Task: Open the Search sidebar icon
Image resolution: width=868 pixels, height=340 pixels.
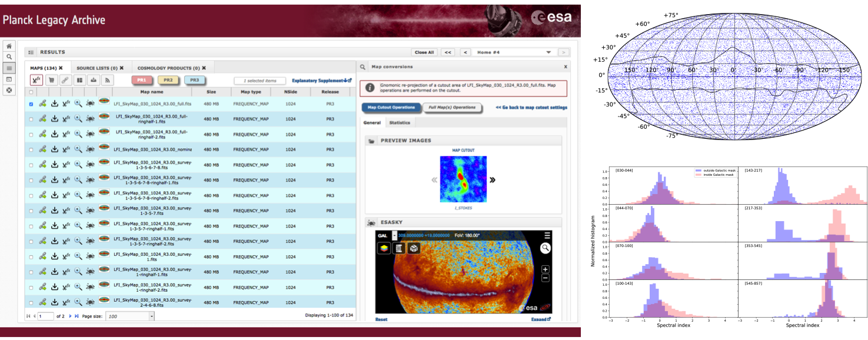Action: click(x=9, y=57)
